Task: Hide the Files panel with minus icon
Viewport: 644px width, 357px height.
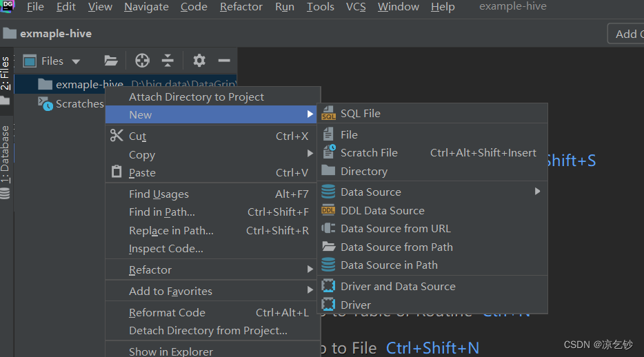Action: tap(224, 61)
